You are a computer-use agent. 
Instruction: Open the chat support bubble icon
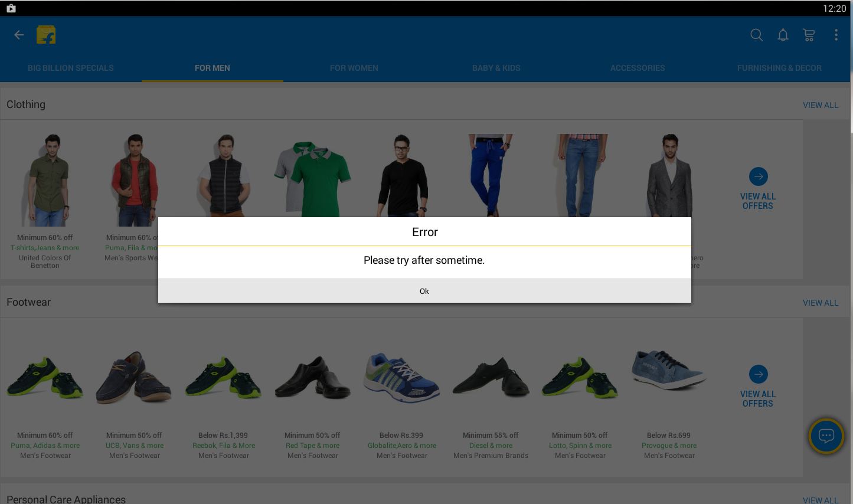826,436
